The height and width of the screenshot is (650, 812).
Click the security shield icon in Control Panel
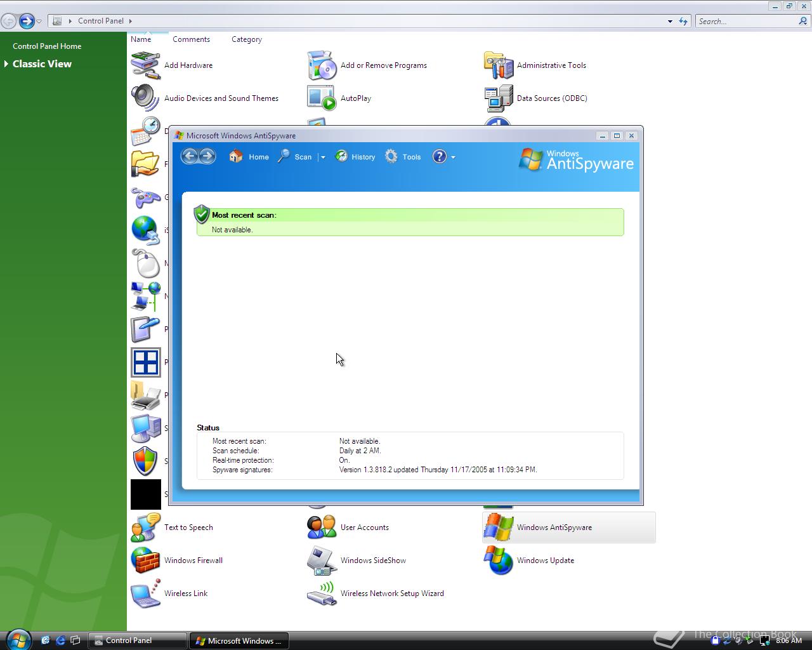(145, 461)
